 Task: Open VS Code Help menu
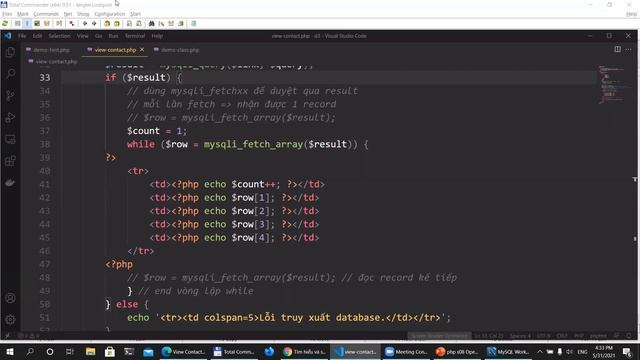pos(157,36)
